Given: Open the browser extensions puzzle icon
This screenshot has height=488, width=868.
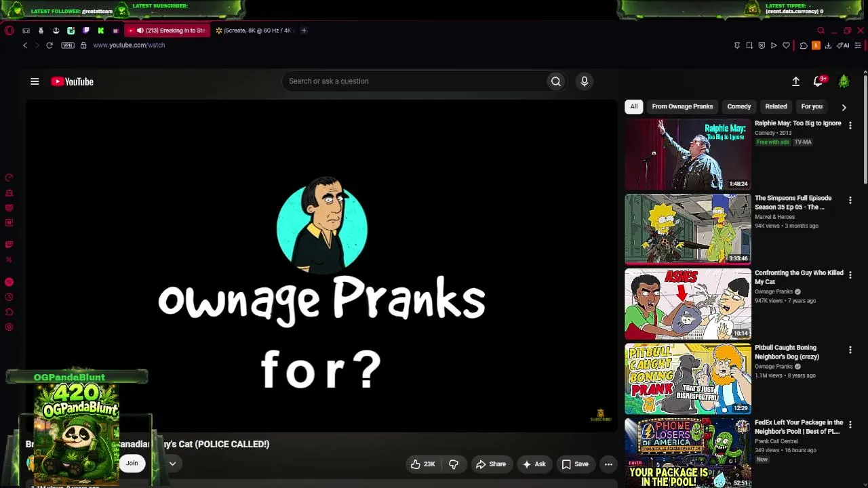Looking at the screenshot, I should tap(804, 45).
